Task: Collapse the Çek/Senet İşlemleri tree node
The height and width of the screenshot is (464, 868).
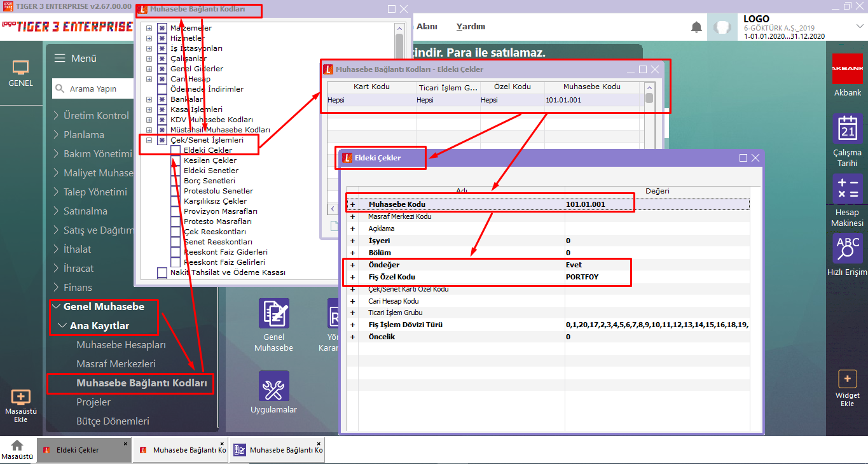Action: [x=149, y=140]
